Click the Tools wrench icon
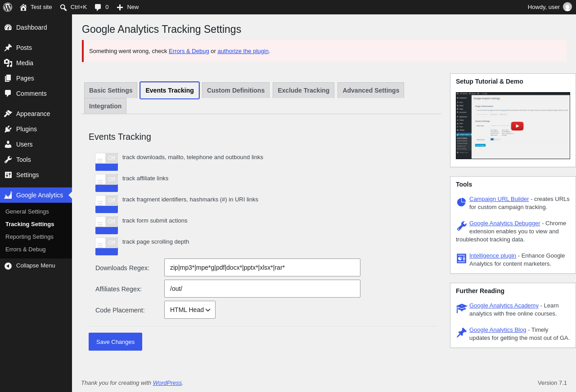Screen dimensions: 576x392 [8, 160]
